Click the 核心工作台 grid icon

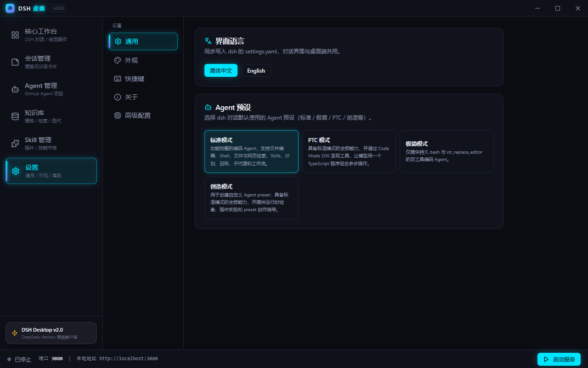15,35
